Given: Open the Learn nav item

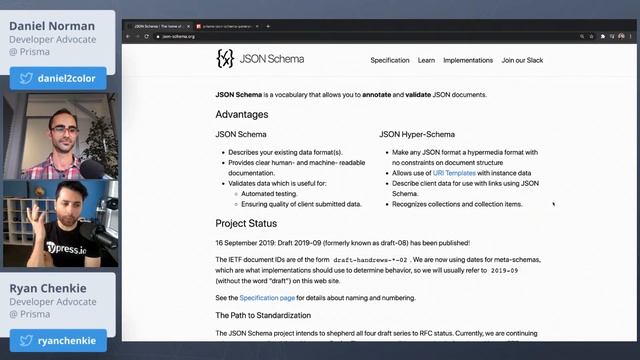Looking at the screenshot, I should point(426,60).
